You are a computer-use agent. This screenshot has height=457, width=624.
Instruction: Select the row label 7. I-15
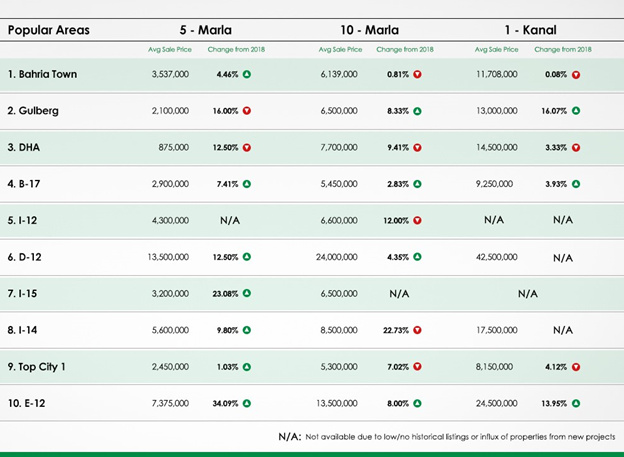click(x=22, y=294)
